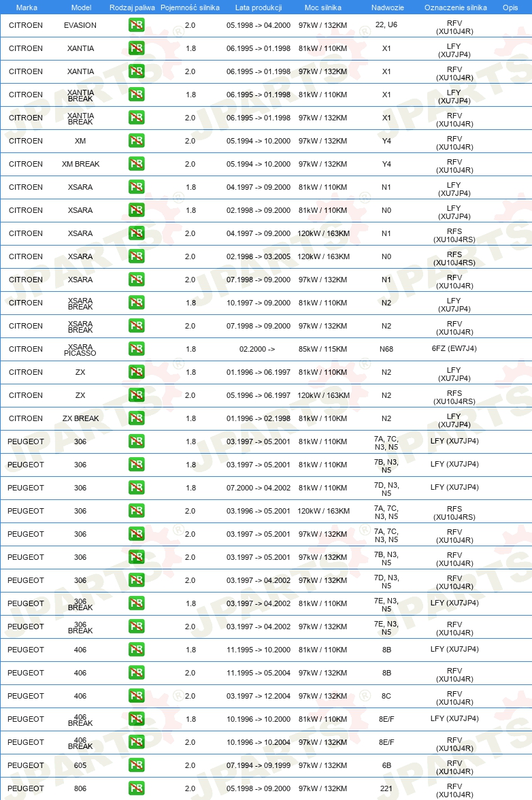Click the Rodzaj paliwa column header

(x=132, y=7)
